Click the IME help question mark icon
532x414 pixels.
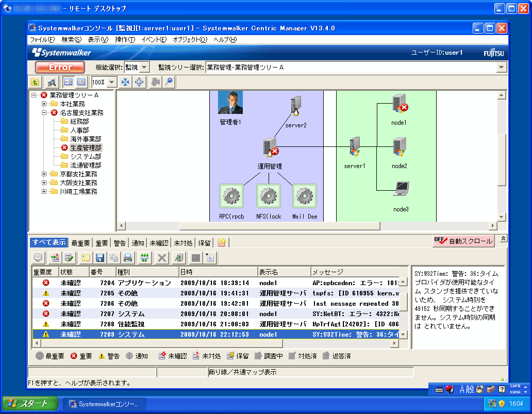click(502, 389)
